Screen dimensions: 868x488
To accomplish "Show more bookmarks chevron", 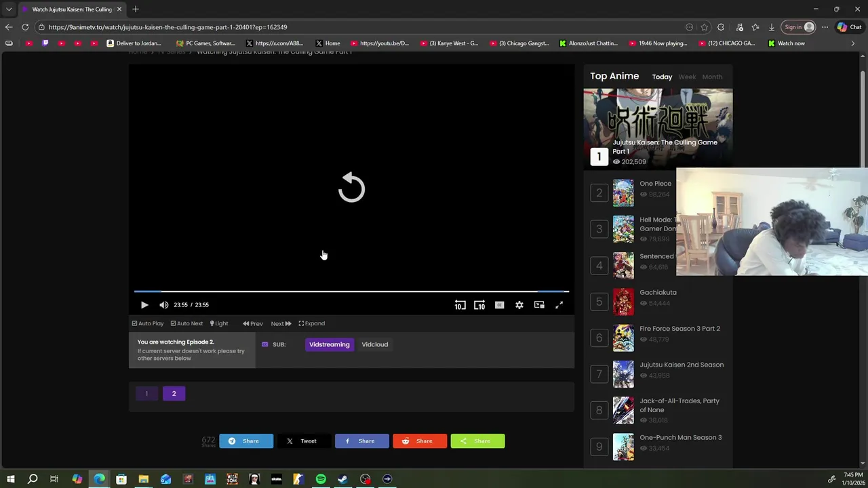I will pos(853,43).
